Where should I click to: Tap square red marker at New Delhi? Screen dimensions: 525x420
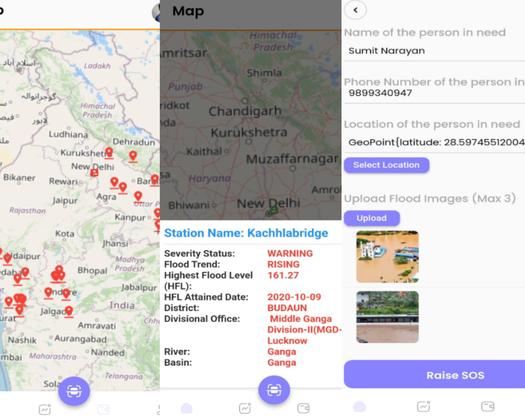click(94, 172)
